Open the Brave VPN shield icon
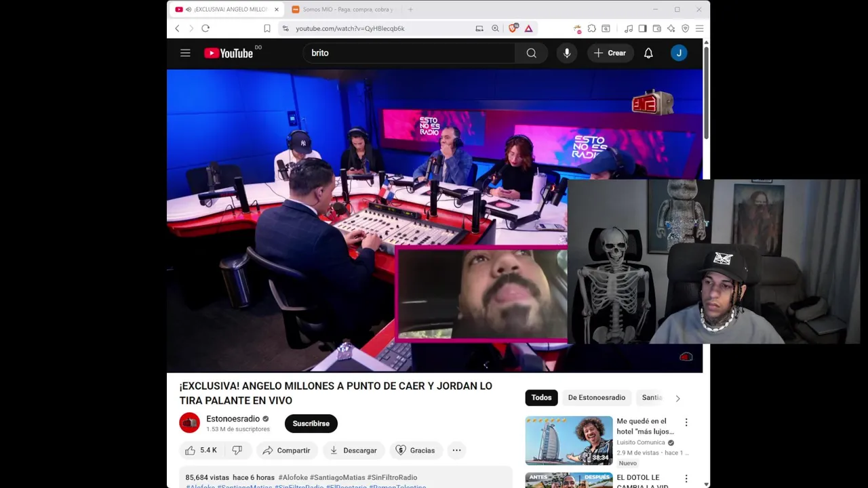 click(x=685, y=28)
